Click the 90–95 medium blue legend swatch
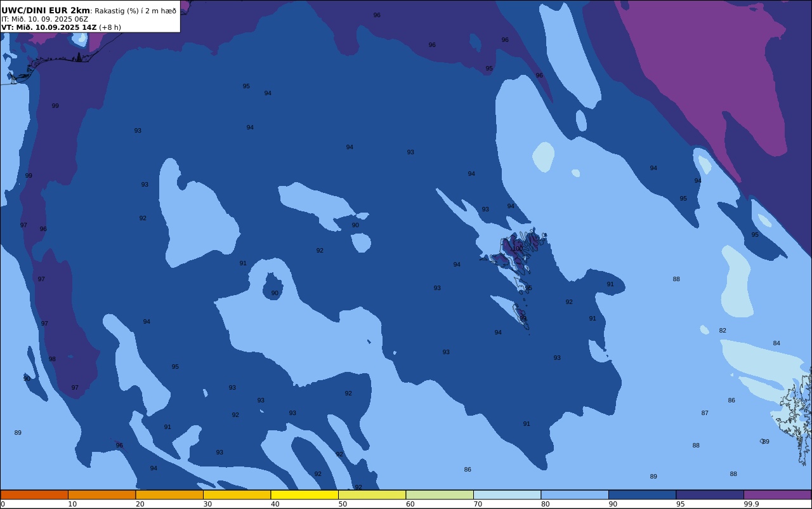The height and width of the screenshot is (509, 812). pyautogui.click(x=642, y=494)
